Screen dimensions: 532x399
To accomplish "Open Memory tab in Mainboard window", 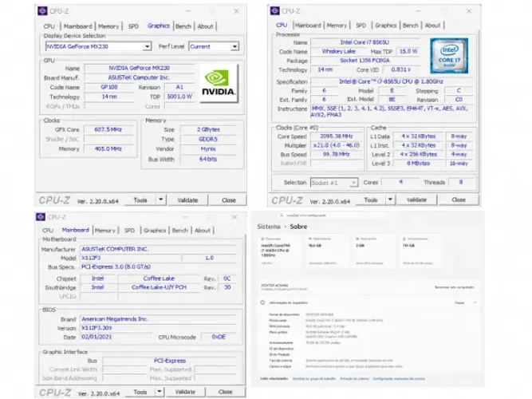I will (x=105, y=231).
